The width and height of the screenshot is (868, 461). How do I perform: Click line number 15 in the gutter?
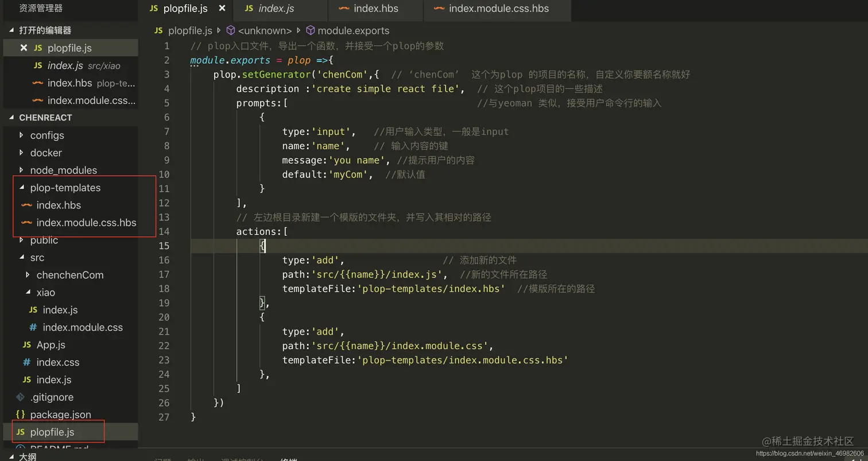[x=164, y=246]
